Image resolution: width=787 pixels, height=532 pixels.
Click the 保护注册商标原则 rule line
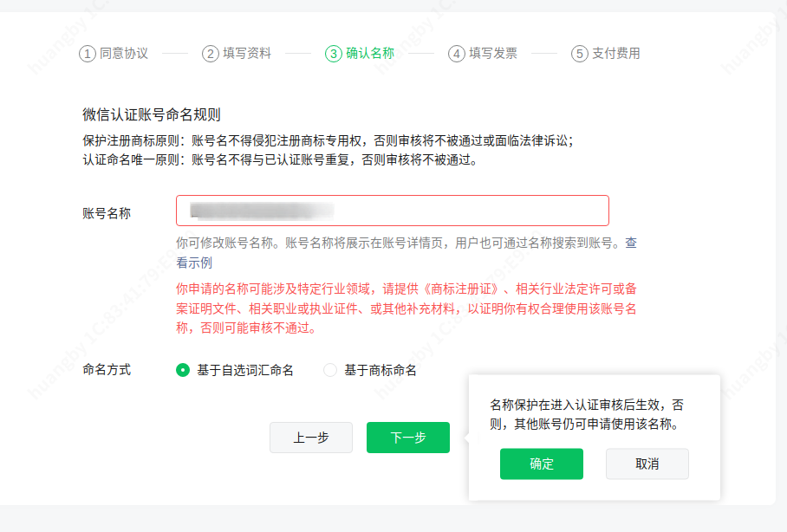[x=328, y=140]
